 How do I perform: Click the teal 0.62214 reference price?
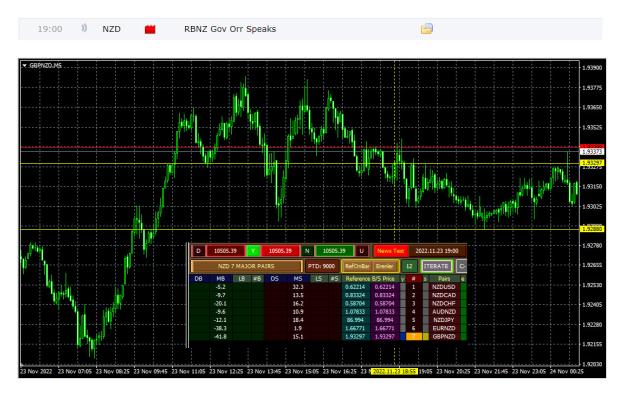click(x=356, y=287)
